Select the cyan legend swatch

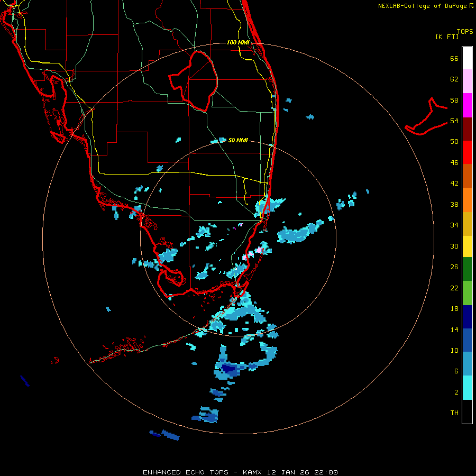467,388
